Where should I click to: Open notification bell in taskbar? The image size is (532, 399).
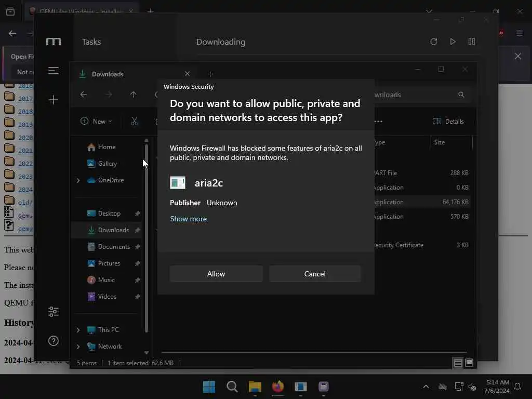pos(518,387)
